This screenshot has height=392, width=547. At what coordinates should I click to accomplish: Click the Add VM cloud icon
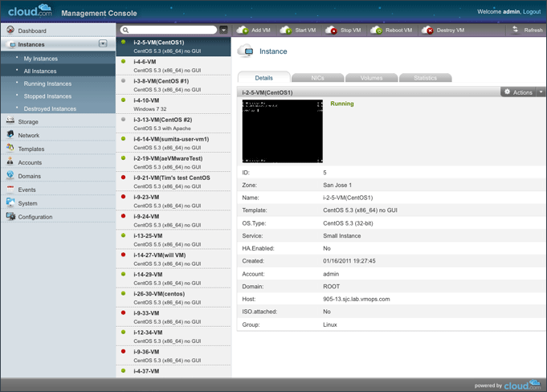243,31
